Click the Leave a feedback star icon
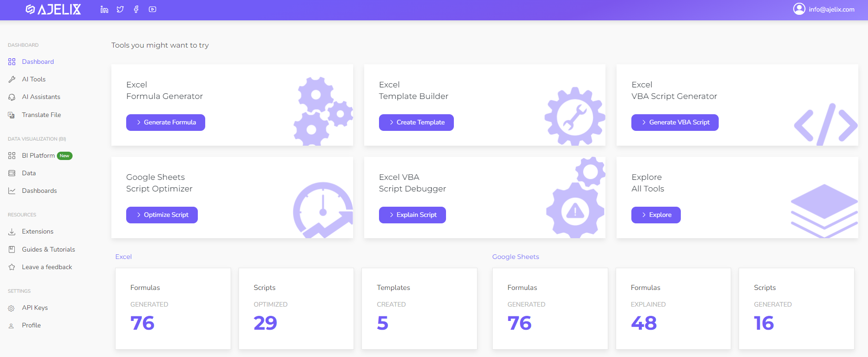Screen dimensions: 868x357 coord(12,267)
